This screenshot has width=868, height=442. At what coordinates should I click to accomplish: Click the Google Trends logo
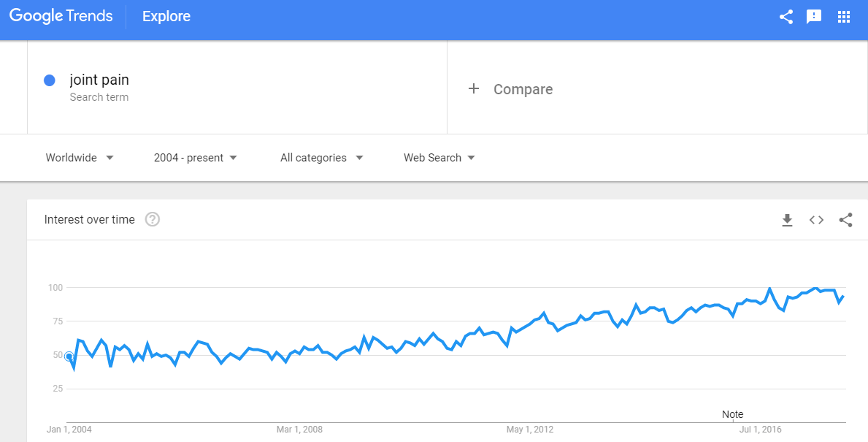click(x=61, y=16)
